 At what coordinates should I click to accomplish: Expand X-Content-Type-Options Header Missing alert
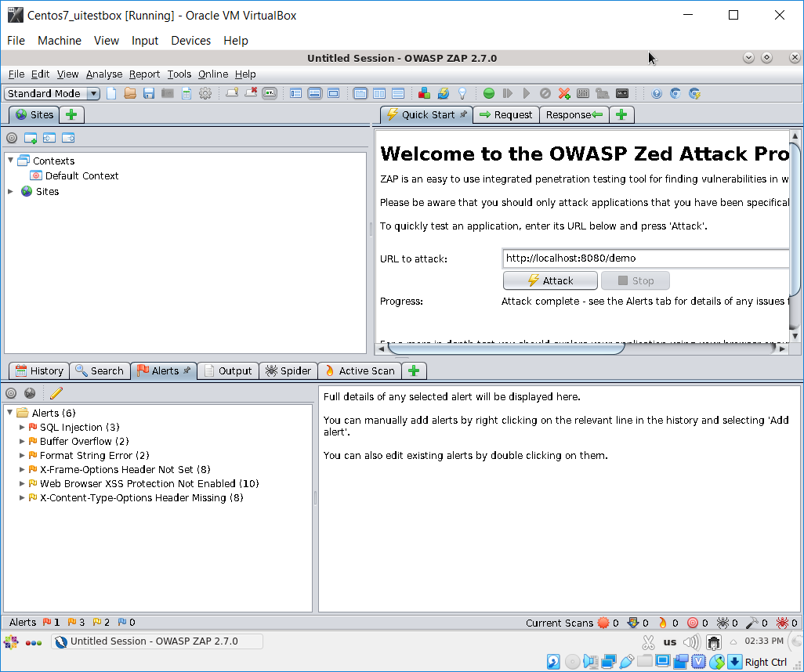coord(22,497)
